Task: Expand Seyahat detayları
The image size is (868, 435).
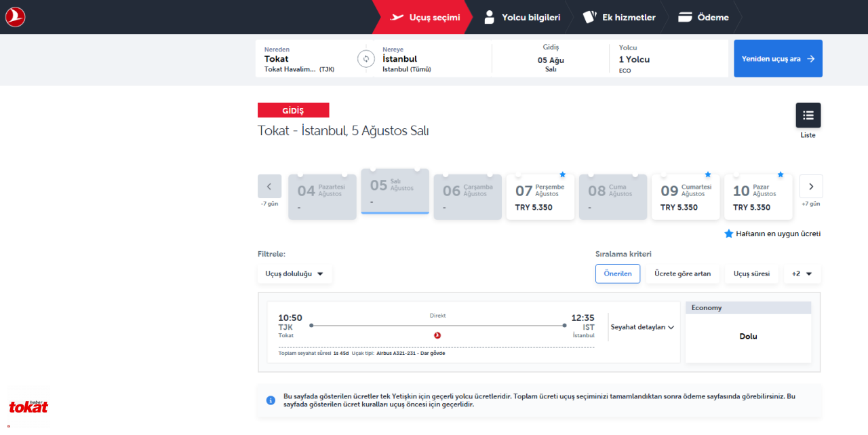Action: pyautogui.click(x=643, y=327)
